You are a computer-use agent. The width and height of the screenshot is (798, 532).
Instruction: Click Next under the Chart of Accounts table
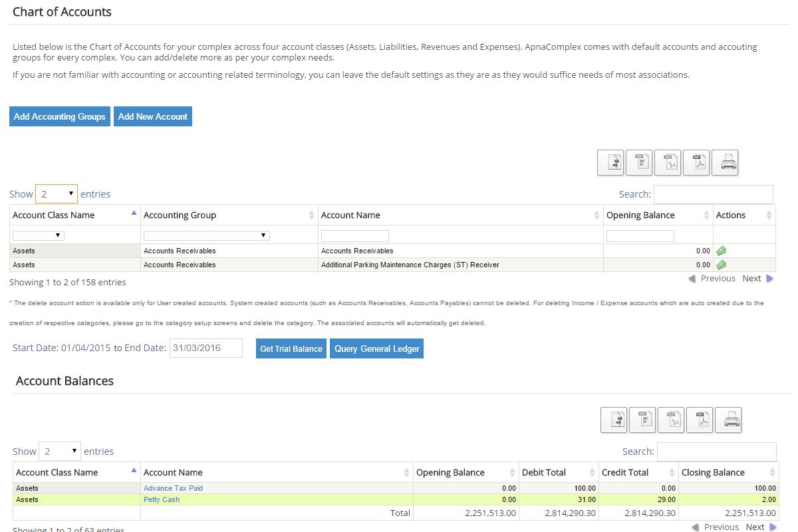751,278
